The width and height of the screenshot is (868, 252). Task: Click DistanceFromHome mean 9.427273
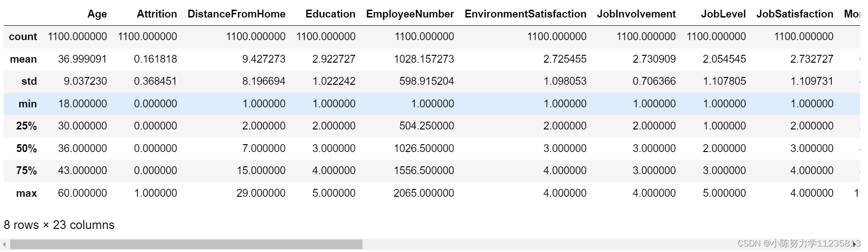[264, 59]
